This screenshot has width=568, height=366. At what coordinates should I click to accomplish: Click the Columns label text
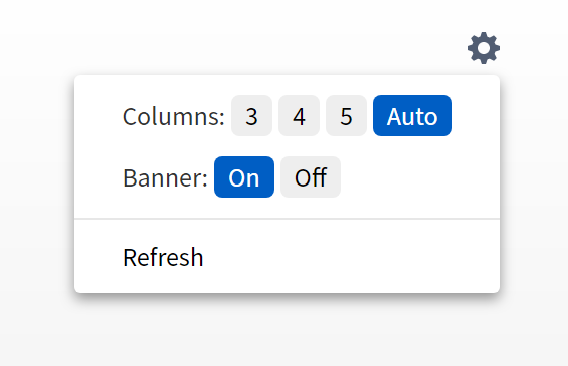[x=174, y=116]
